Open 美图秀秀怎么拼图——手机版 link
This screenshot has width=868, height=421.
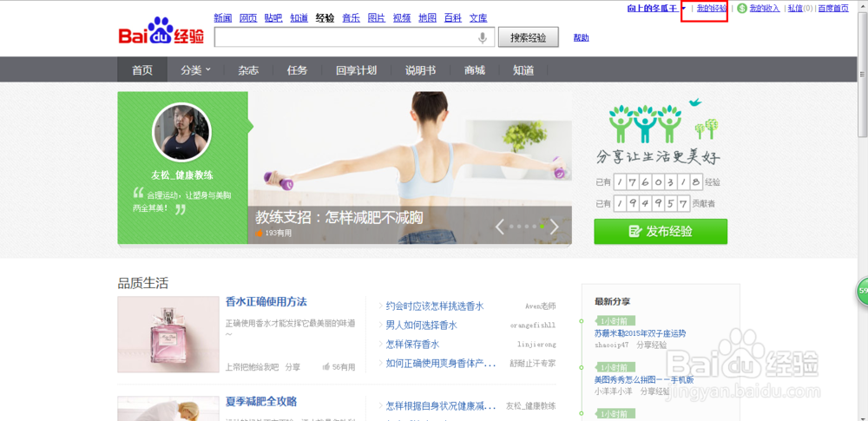[644, 380]
